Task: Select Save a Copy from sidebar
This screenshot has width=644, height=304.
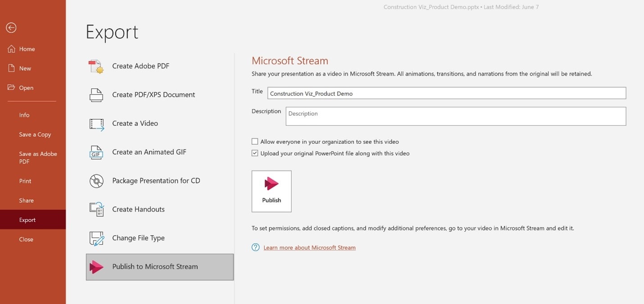Action: coord(35,134)
